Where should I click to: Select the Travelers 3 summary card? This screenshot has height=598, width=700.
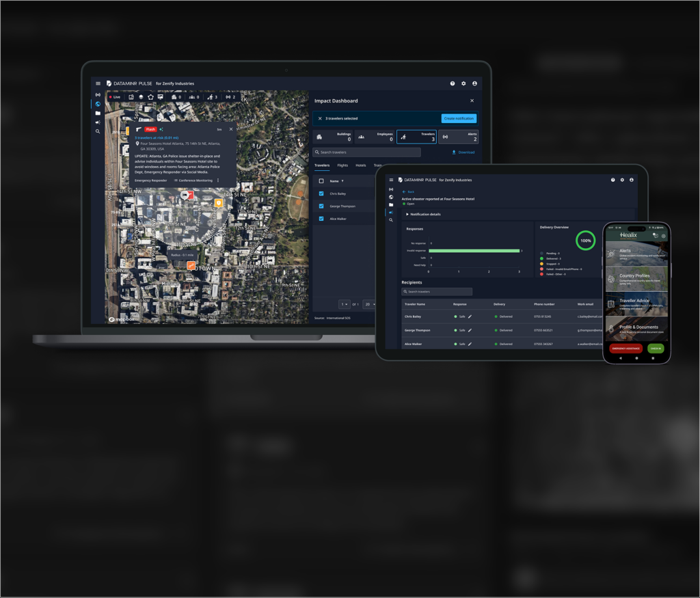[416, 137]
